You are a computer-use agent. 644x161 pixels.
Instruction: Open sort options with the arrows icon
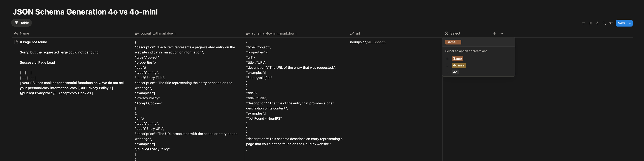pyautogui.click(x=591, y=23)
